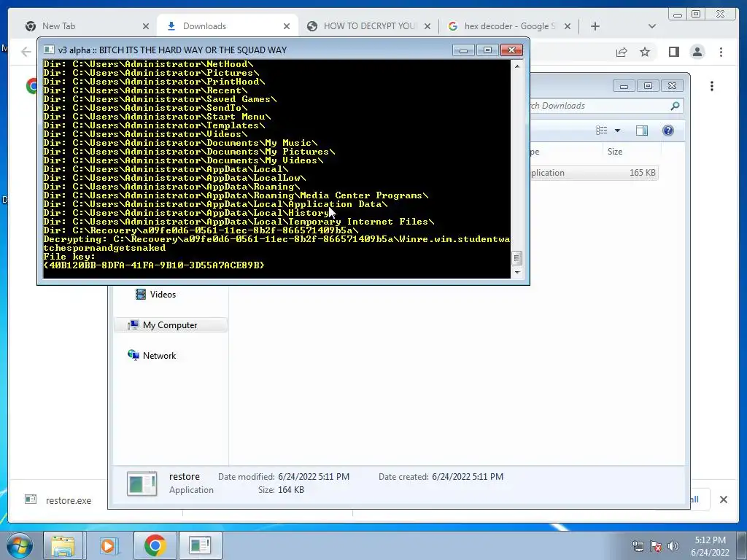Open Explorer help icon

[x=668, y=131]
